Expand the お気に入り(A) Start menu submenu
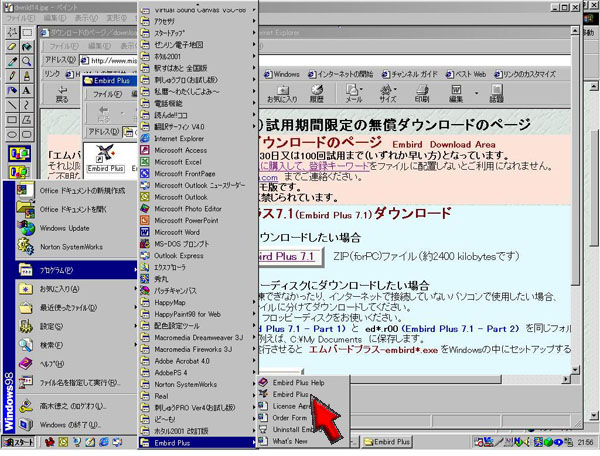The image size is (600, 456). coord(77,289)
